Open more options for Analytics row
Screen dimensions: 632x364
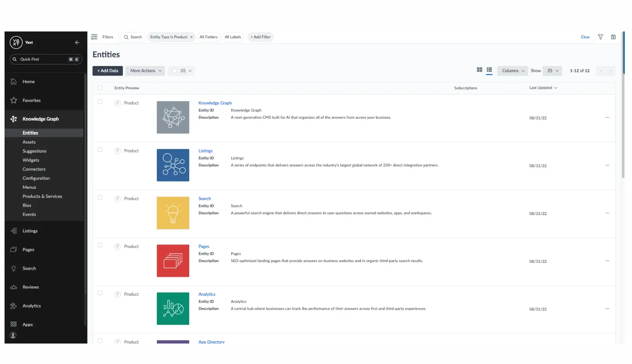[607, 309]
